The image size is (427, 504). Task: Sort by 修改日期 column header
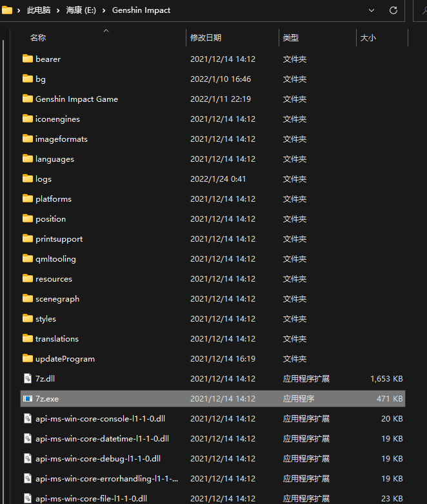pos(206,38)
